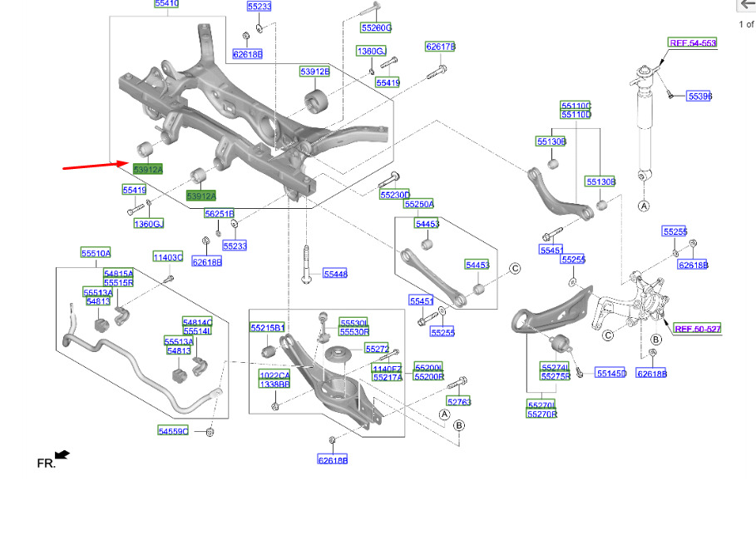Follow the REF.54-553 reference link
This screenshot has width=756, height=541.
(693, 43)
